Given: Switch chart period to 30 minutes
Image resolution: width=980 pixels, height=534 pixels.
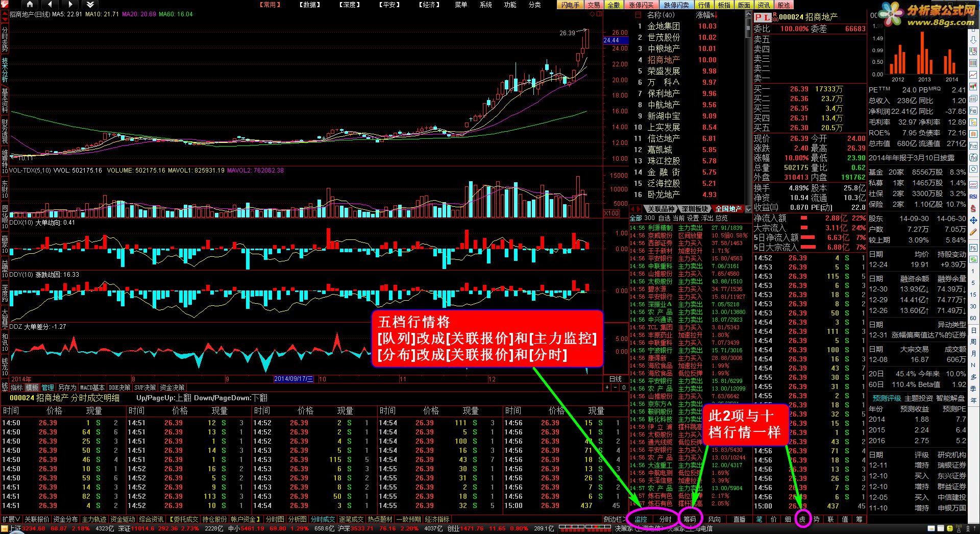Looking at the screenshot, I should (x=973, y=306).
